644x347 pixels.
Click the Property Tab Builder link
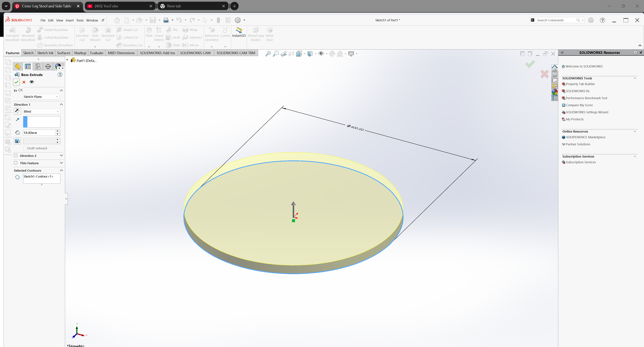(580, 84)
